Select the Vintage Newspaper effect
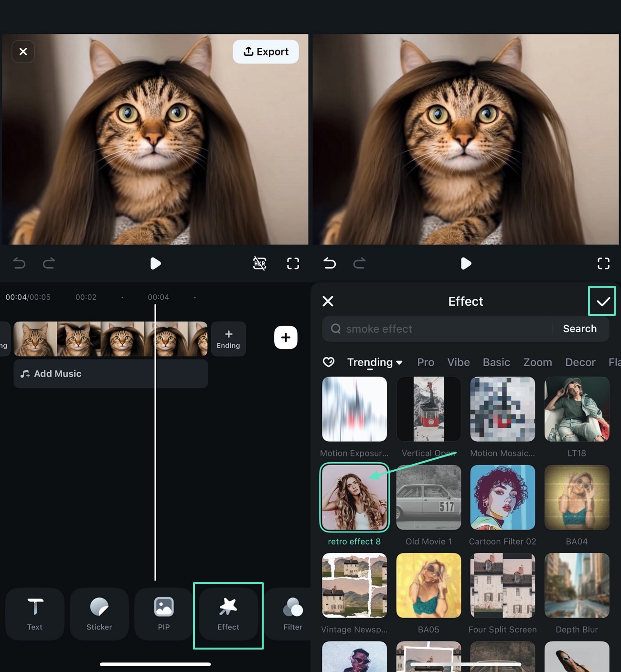 point(354,585)
